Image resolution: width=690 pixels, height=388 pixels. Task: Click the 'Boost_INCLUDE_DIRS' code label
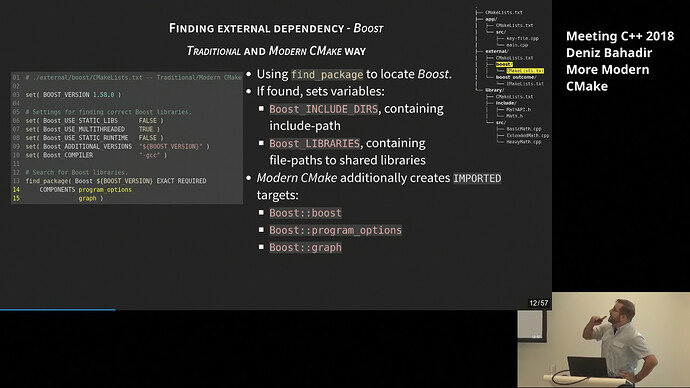pyautogui.click(x=323, y=109)
